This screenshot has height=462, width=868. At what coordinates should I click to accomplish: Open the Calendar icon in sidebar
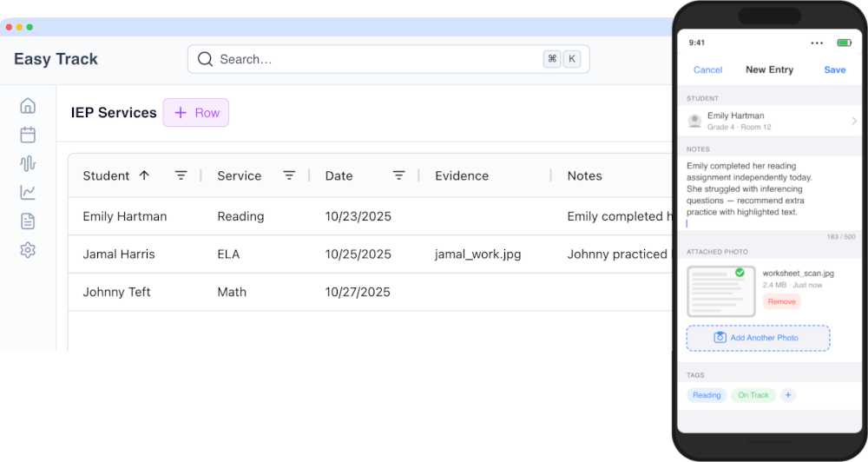pyautogui.click(x=28, y=135)
